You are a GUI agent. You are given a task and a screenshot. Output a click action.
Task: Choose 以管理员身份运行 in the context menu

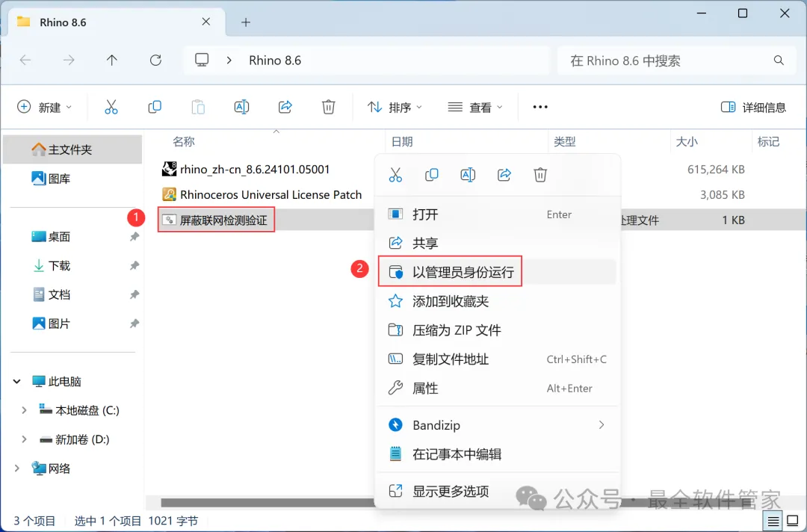pyautogui.click(x=497, y=272)
